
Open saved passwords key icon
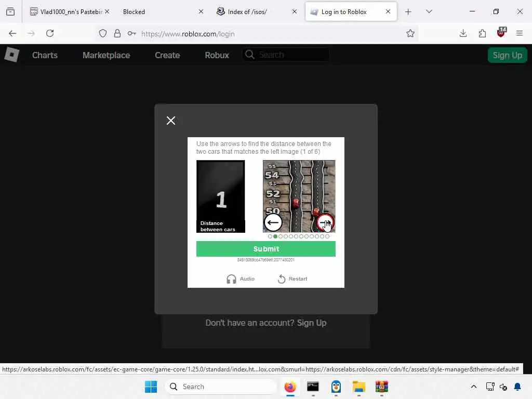131,33
